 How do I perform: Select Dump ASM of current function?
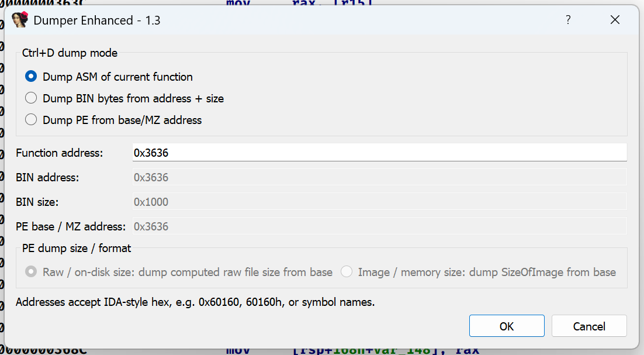(x=109, y=77)
